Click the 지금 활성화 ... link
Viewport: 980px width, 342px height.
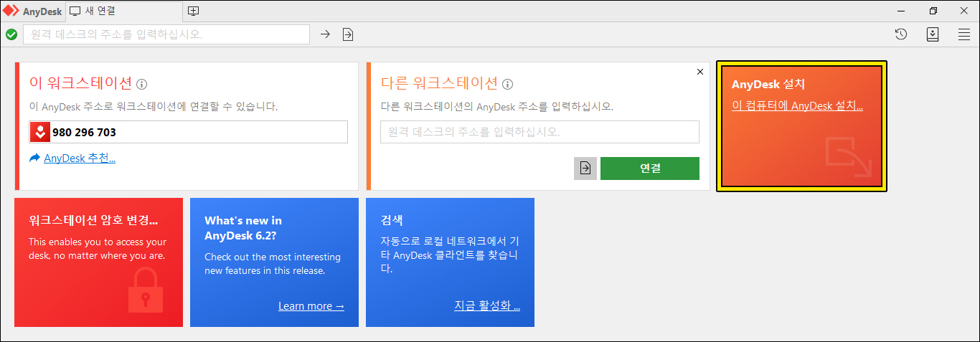[487, 305]
